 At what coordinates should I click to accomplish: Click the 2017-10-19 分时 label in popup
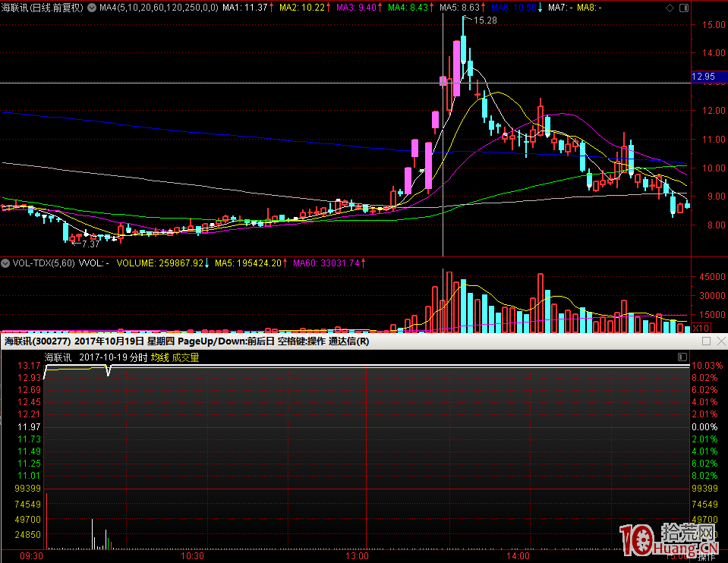pyautogui.click(x=113, y=357)
